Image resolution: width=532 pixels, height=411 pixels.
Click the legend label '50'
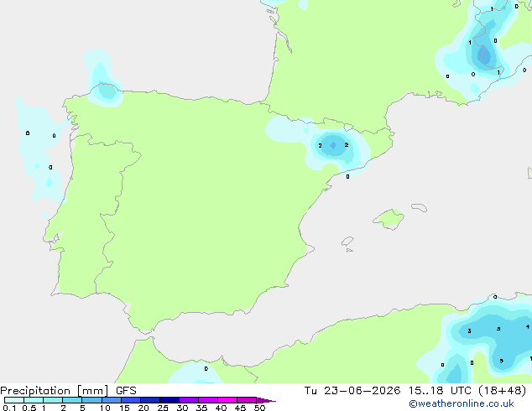tap(259, 408)
